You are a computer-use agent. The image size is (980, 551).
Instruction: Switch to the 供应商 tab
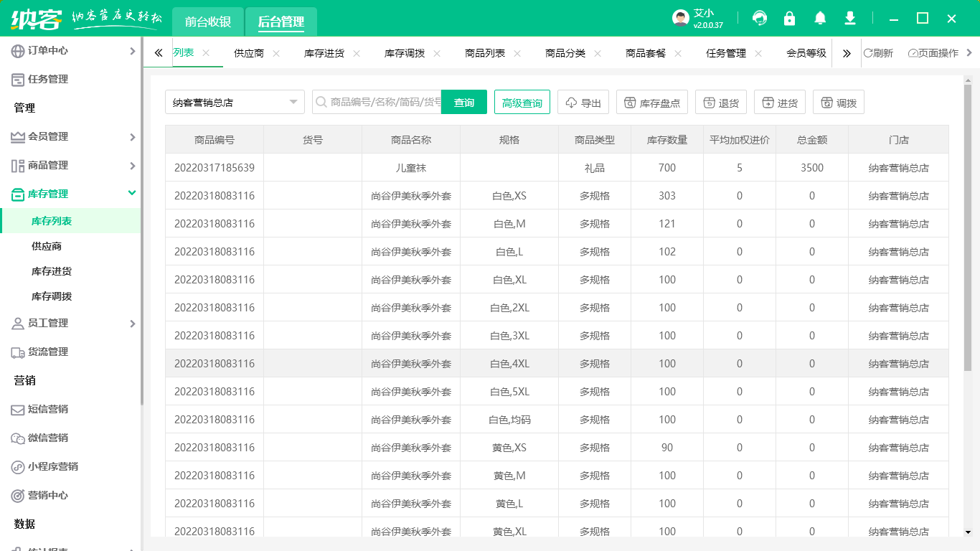248,52
